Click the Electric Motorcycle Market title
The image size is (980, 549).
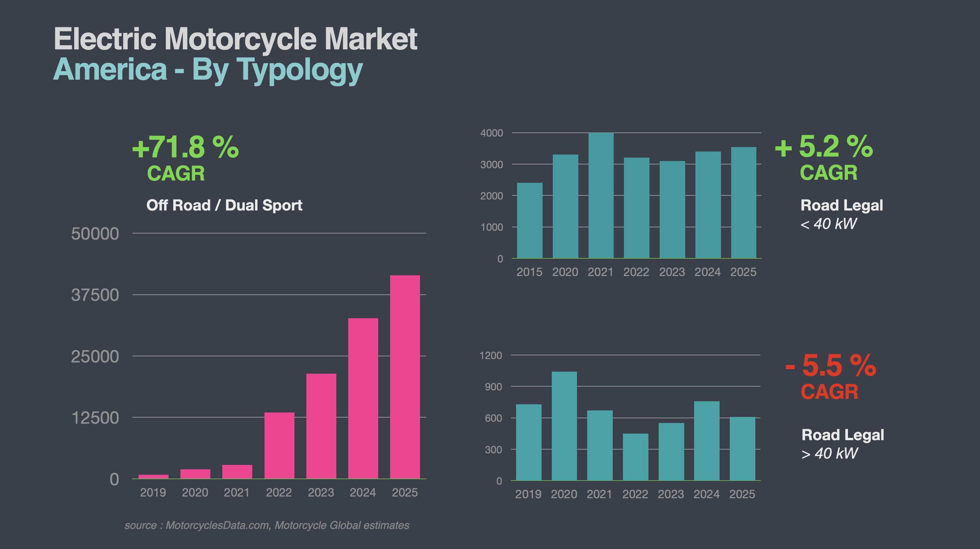click(235, 38)
